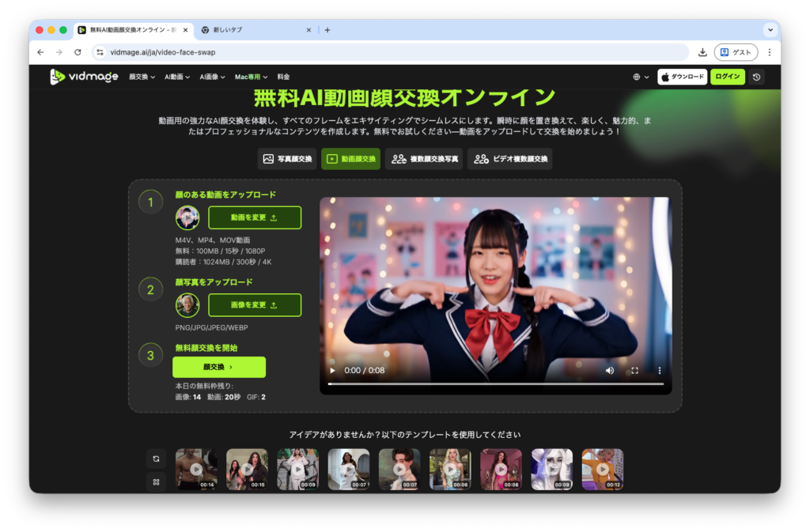810x532 pixels.
Task: Open the video player more options menu
Action: coord(660,370)
